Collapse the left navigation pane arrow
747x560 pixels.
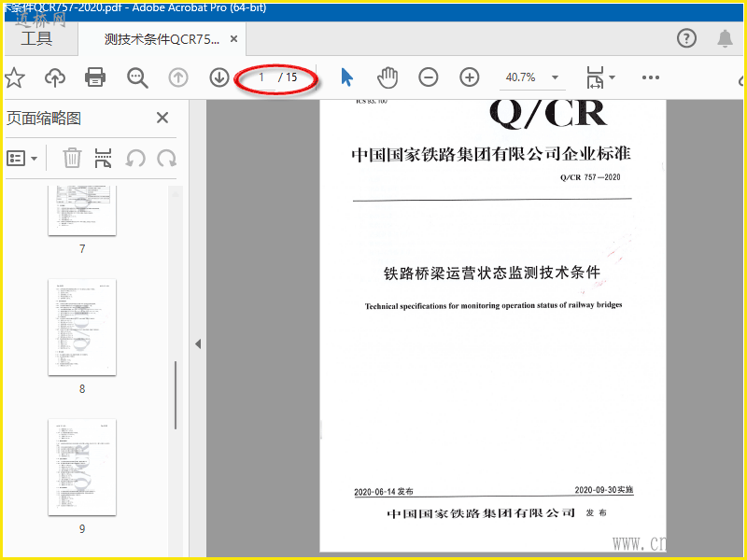[198, 343]
